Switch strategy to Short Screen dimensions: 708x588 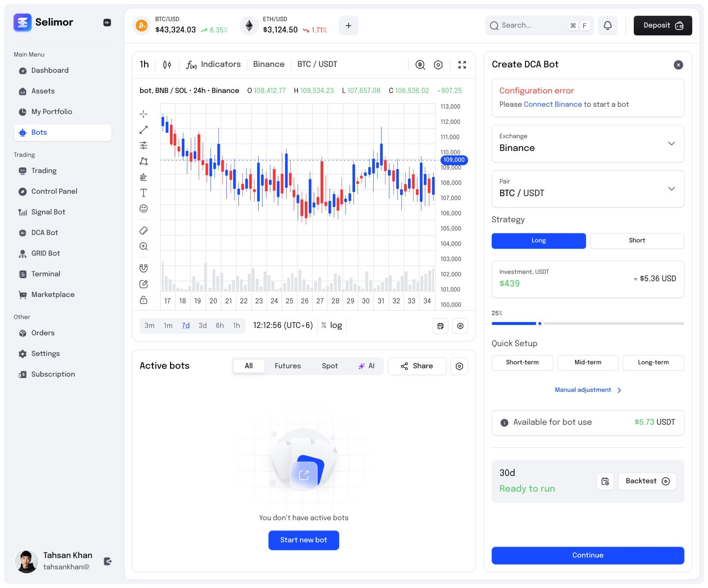tap(637, 241)
